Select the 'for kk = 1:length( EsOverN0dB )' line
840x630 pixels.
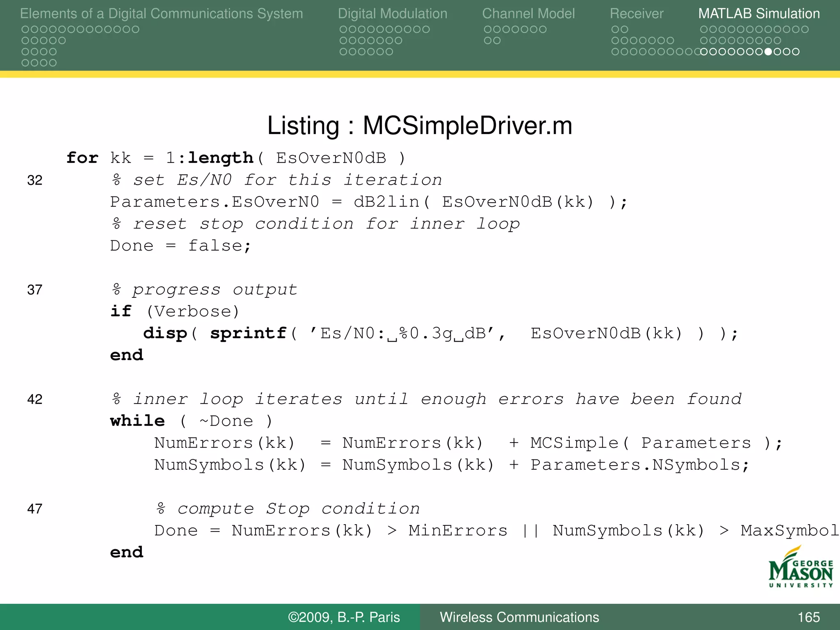(236, 158)
